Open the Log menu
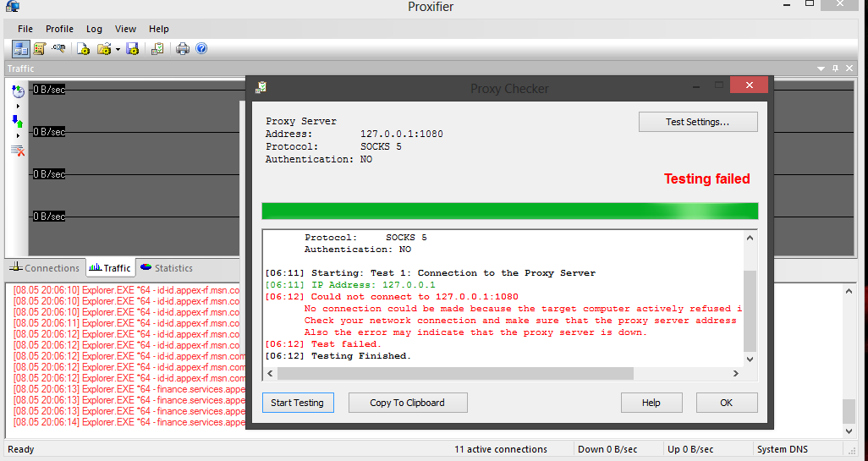868x461 pixels. coord(94,29)
